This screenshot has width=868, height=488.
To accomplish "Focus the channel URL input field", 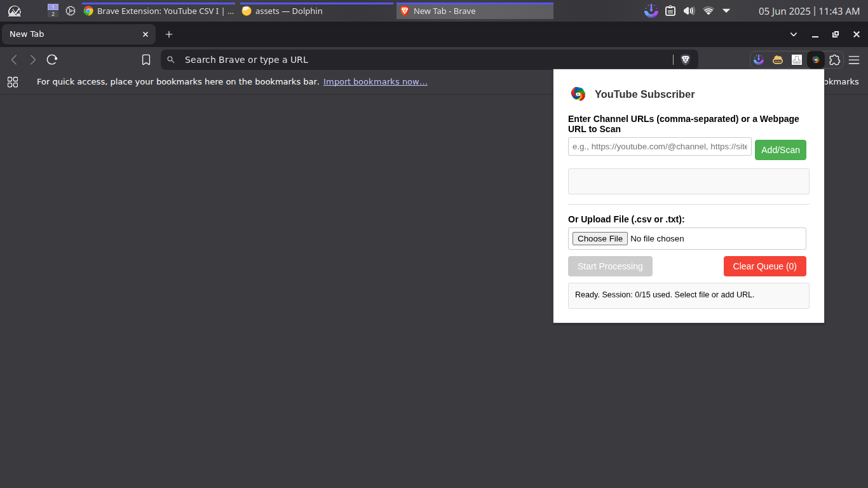I will tap(660, 147).
